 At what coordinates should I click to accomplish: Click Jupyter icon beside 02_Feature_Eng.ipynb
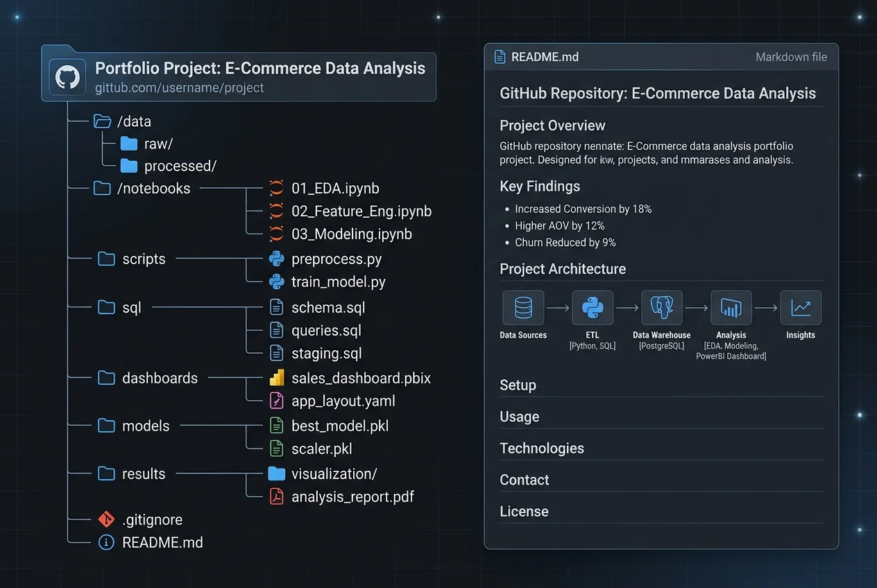point(276,211)
